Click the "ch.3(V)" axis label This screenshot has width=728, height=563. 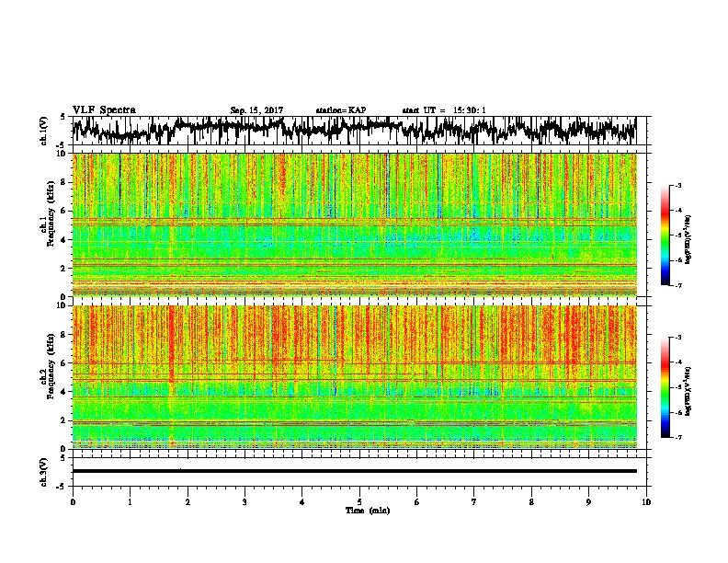coord(44,472)
